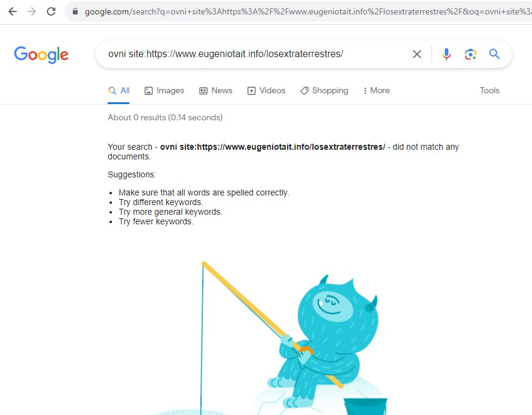Open the Videos tab
Screen dimensions: 532x415
click(x=267, y=91)
